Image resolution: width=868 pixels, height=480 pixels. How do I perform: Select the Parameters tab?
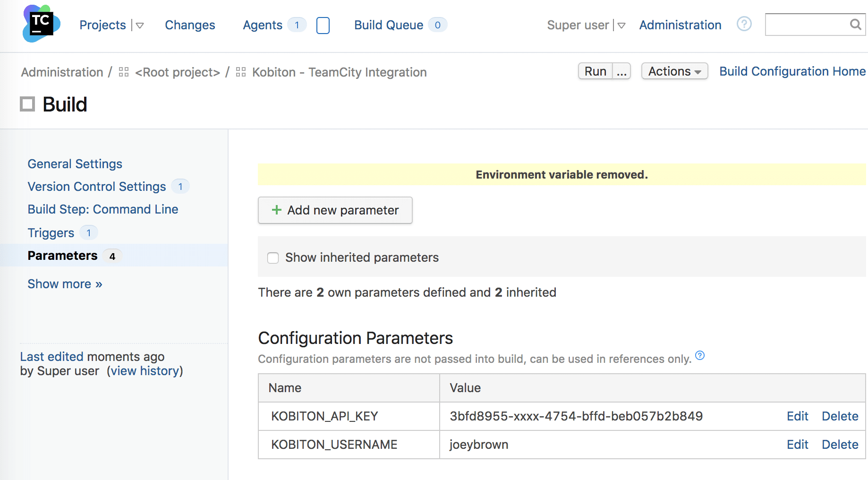tap(62, 256)
